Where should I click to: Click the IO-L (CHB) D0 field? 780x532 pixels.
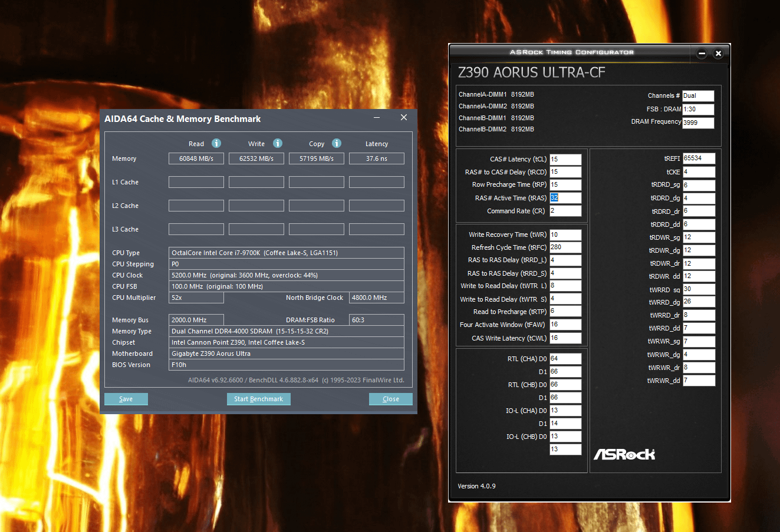point(565,437)
